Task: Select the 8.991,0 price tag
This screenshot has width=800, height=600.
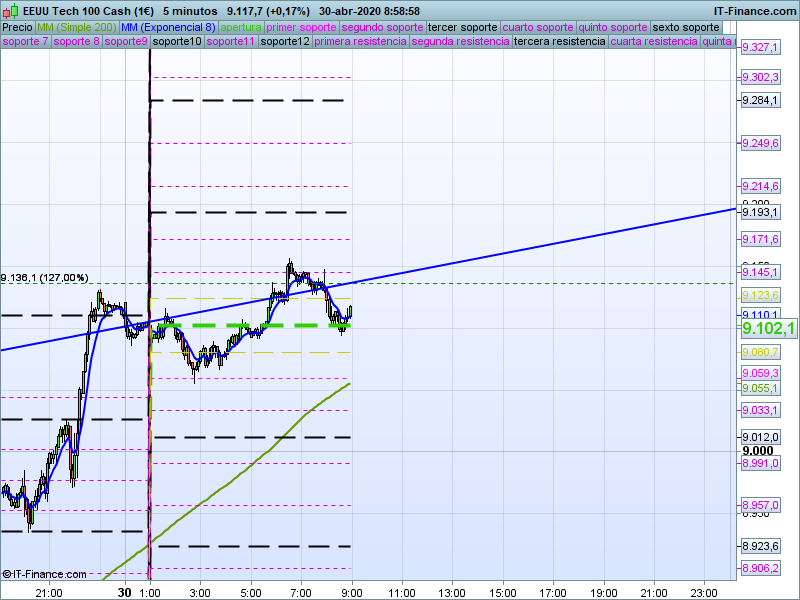Action: [760, 463]
